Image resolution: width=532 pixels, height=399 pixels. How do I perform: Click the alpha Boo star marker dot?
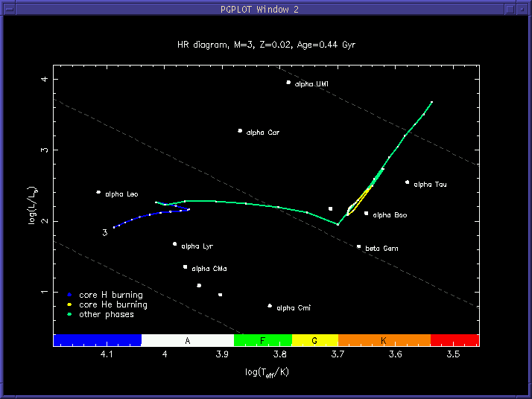[366, 213]
